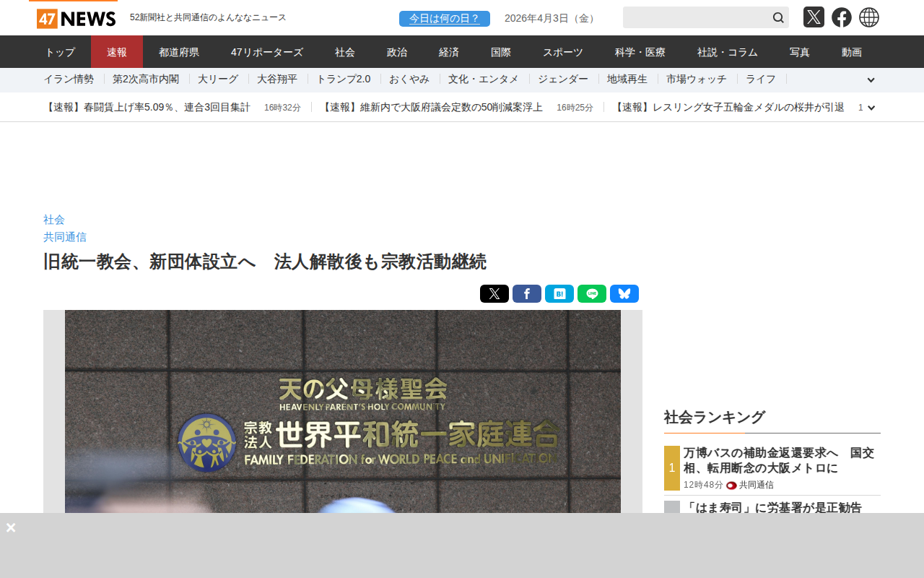Expand the topic keywords row
This screenshot has width=924, height=578.
tap(871, 80)
